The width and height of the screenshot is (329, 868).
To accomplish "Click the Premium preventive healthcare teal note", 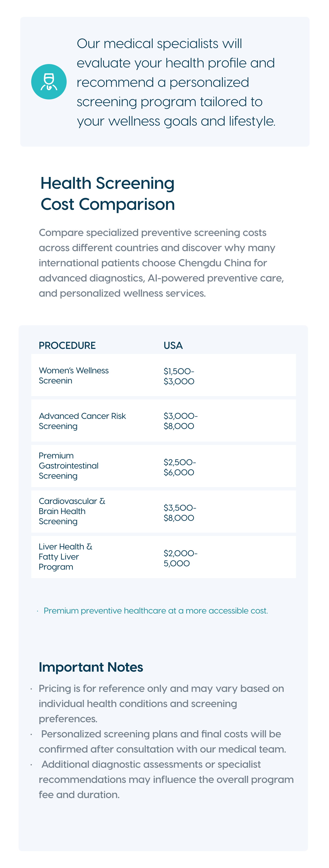I will 156,611.
